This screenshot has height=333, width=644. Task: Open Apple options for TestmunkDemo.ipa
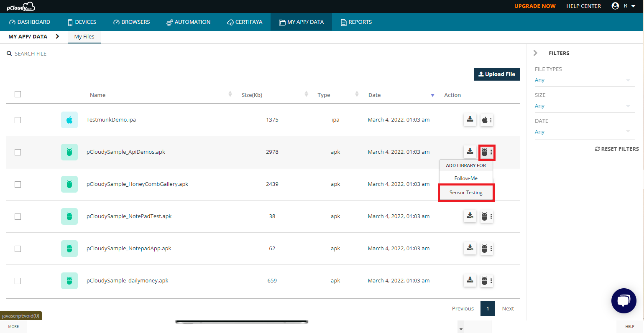coord(487,120)
